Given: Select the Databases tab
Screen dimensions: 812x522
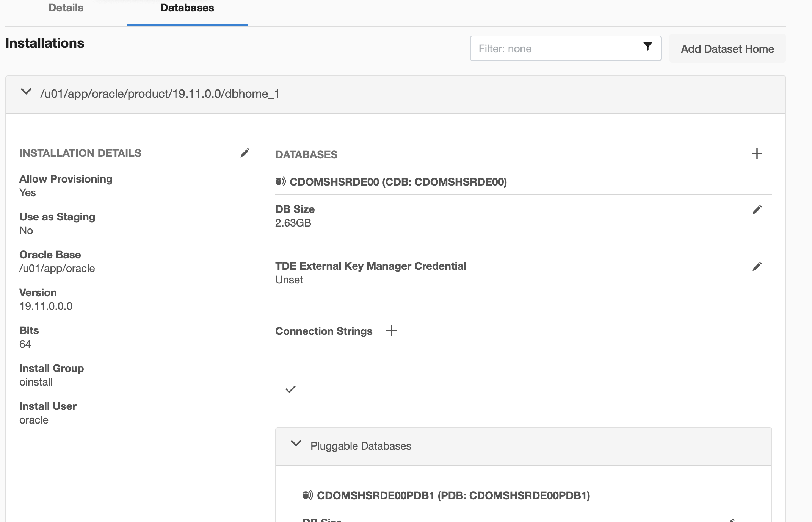Looking at the screenshot, I should (x=188, y=8).
